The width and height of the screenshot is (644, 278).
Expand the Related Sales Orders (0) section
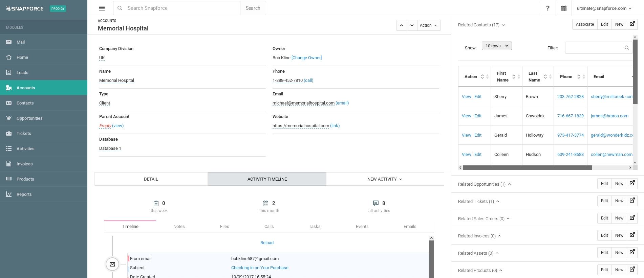pos(484,219)
